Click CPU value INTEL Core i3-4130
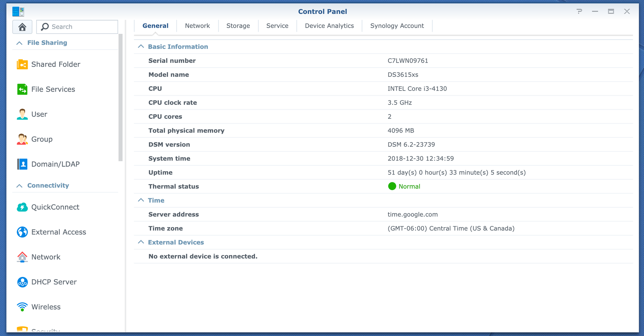The width and height of the screenshot is (644, 336). [417, 89]
